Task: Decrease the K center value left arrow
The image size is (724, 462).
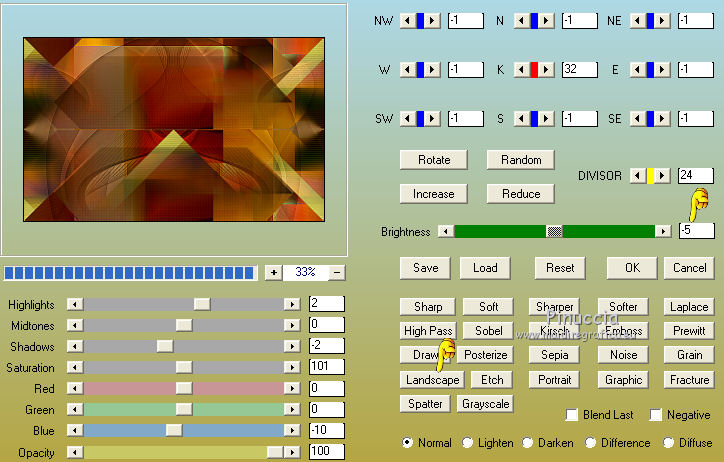Action: tap(521, 70)
